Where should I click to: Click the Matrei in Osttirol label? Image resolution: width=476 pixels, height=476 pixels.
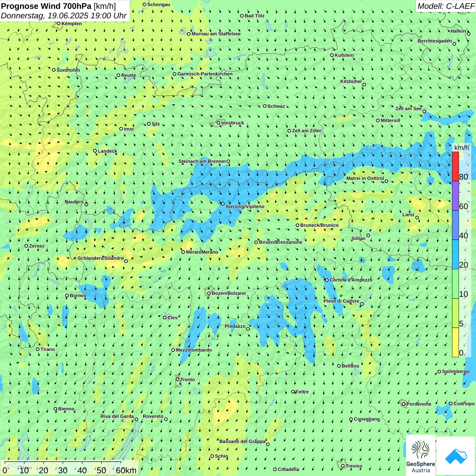[365, 178]
